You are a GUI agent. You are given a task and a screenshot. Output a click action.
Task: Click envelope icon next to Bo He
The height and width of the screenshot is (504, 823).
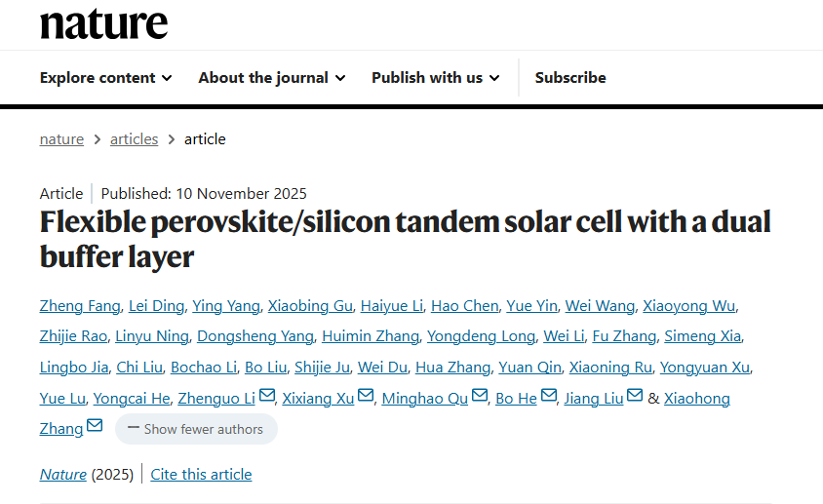tap(548, 396)
